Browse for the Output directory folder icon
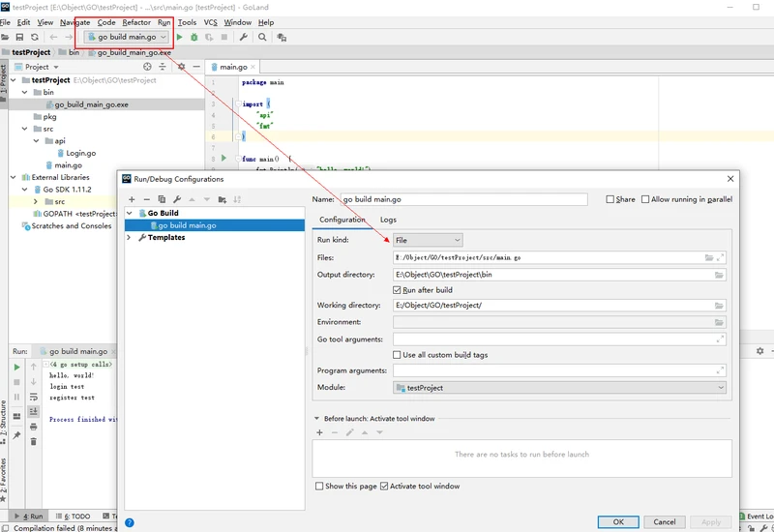Image resolution: width=774 pixels, height=532 pixels. tap(719, 275)
